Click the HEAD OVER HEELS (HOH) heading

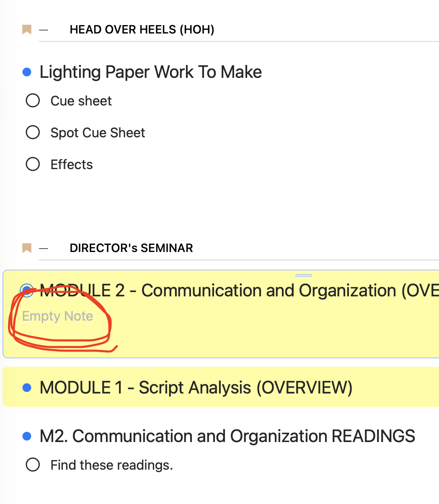(142, 30)
